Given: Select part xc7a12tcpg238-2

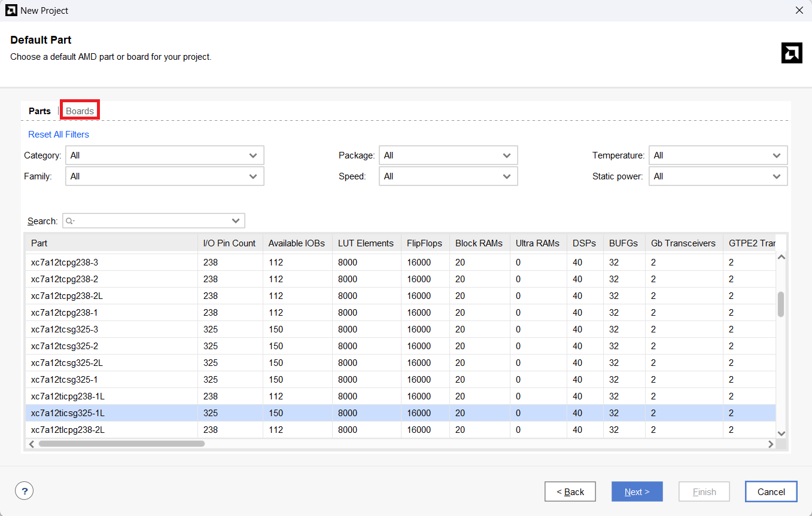Looking at the screenshot, I should pos(400,279).
